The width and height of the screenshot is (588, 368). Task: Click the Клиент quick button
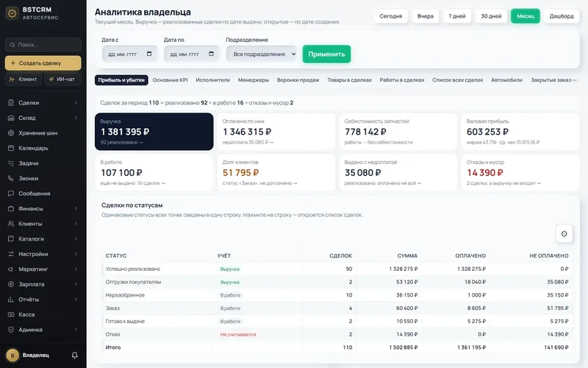pyautogui.click(x=24, y=79)
